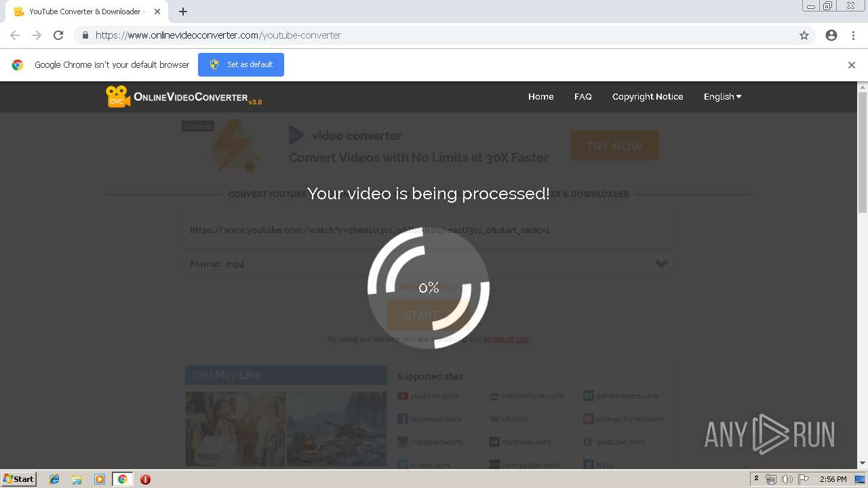
Task: Click the browser back arrow
Action: pyautogui.click(x=15, y=35)
